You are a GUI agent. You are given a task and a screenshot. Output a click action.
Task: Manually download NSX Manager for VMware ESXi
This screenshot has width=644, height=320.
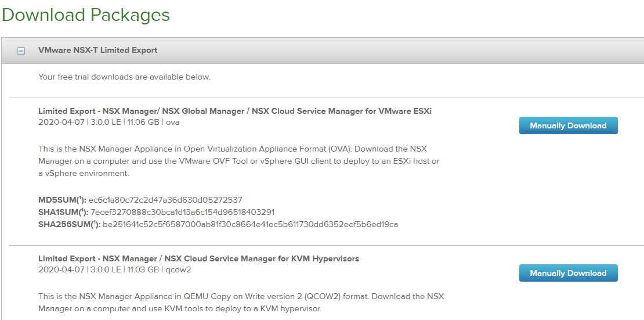(x=568, y=125)
